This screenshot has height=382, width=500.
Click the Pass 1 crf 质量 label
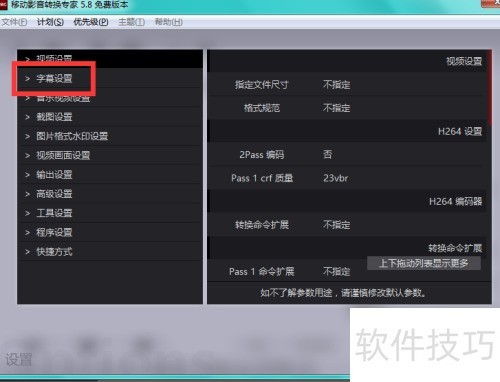[x=262, y=178]
